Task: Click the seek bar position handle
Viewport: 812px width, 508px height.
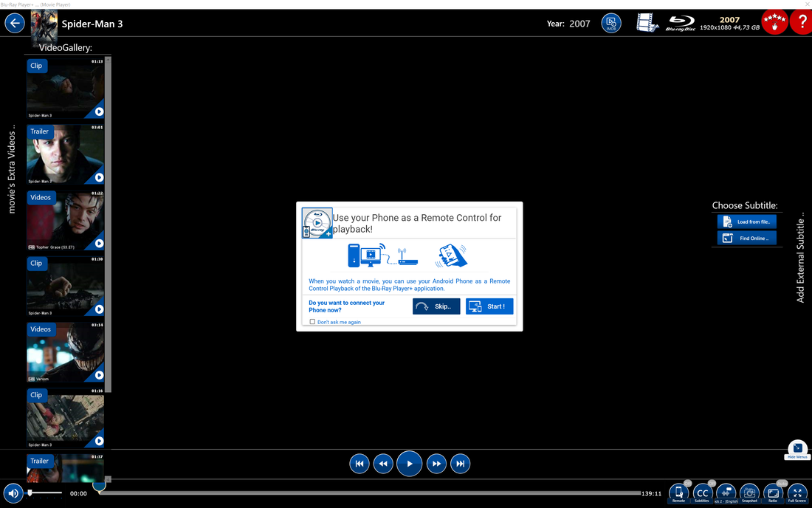Action: (x=99, y=485)
